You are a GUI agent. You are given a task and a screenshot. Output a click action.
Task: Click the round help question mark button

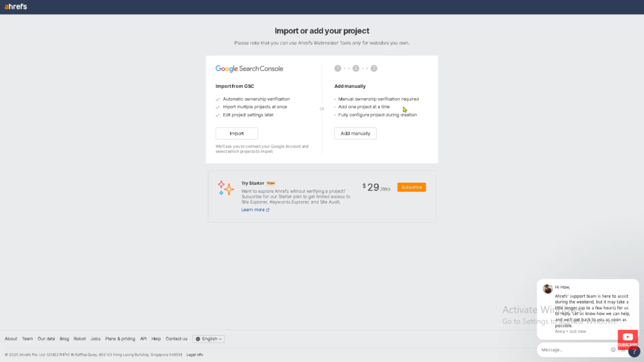coord(633,352)
